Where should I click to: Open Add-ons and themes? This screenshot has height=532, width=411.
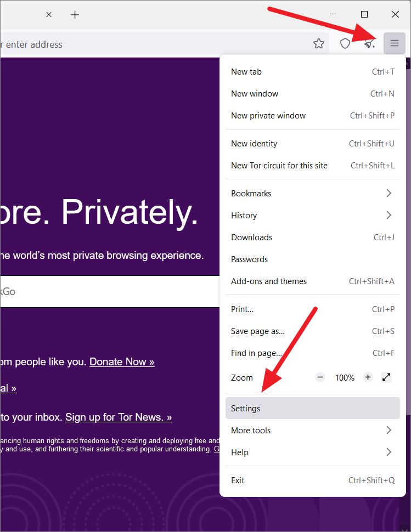(313, 281)
